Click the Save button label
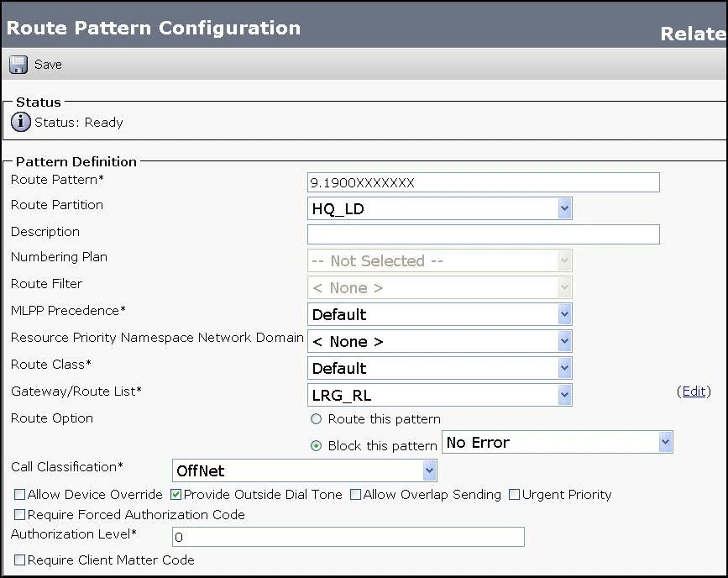The width and height of the screenshot is (728, 578). click(48, 65)
